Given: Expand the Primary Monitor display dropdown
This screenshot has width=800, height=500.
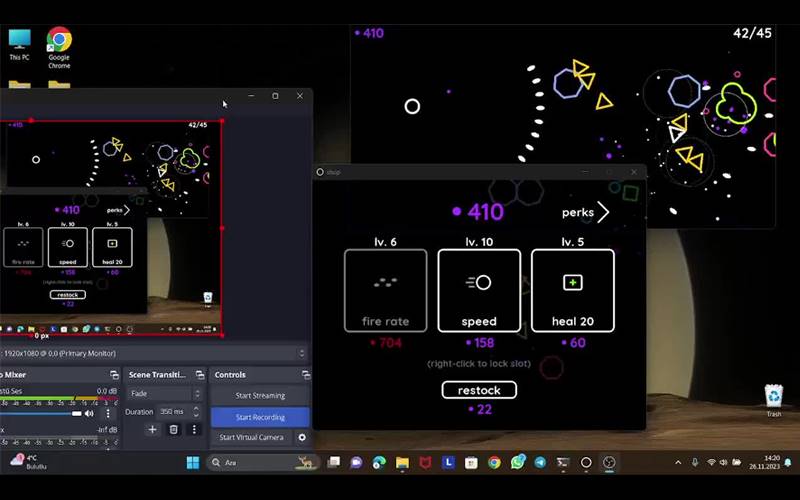Looking at the screenshot, I should click(302, 353).
